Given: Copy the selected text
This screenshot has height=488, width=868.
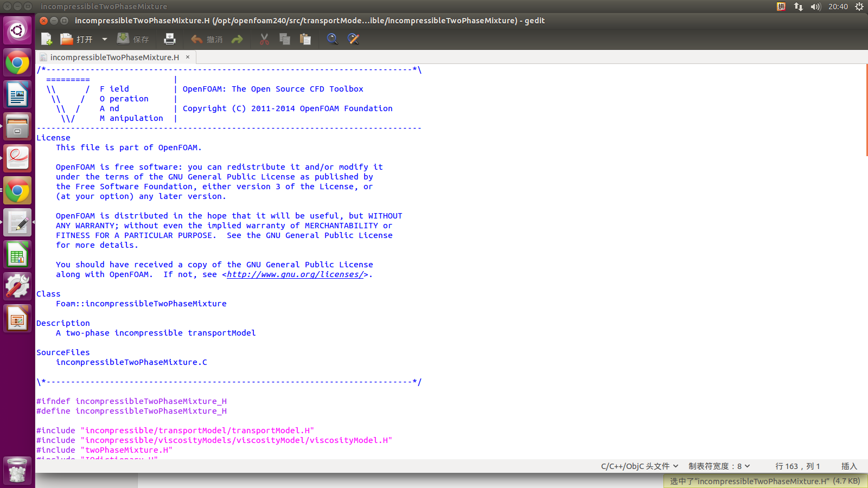Looking at the screenshot, I should (285, 39).
